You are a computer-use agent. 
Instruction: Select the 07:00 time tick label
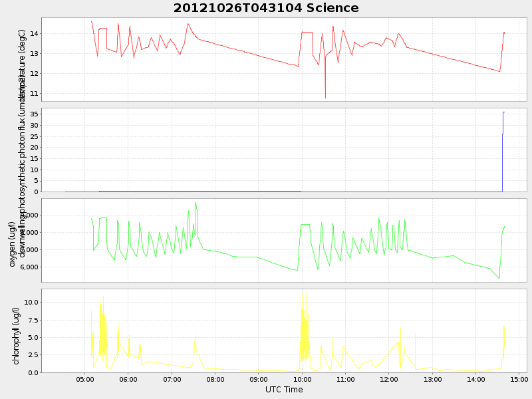click(172, 379)
